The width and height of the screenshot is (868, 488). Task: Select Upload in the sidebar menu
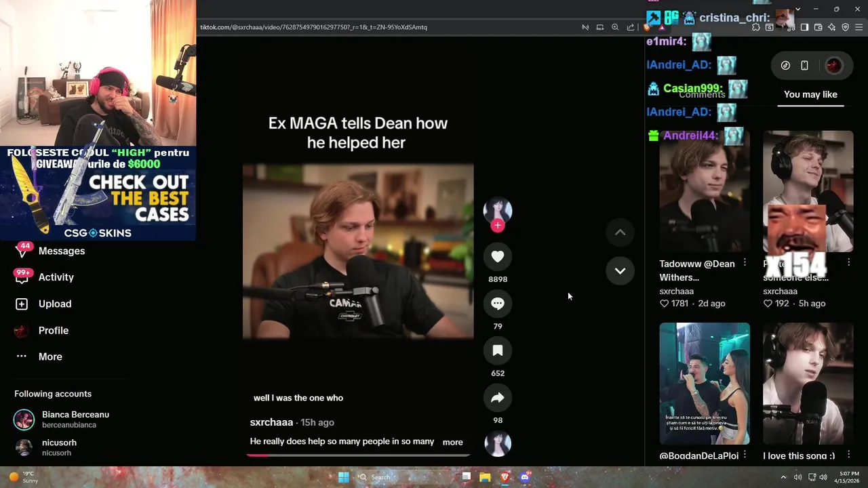click(x=55, y=304)
